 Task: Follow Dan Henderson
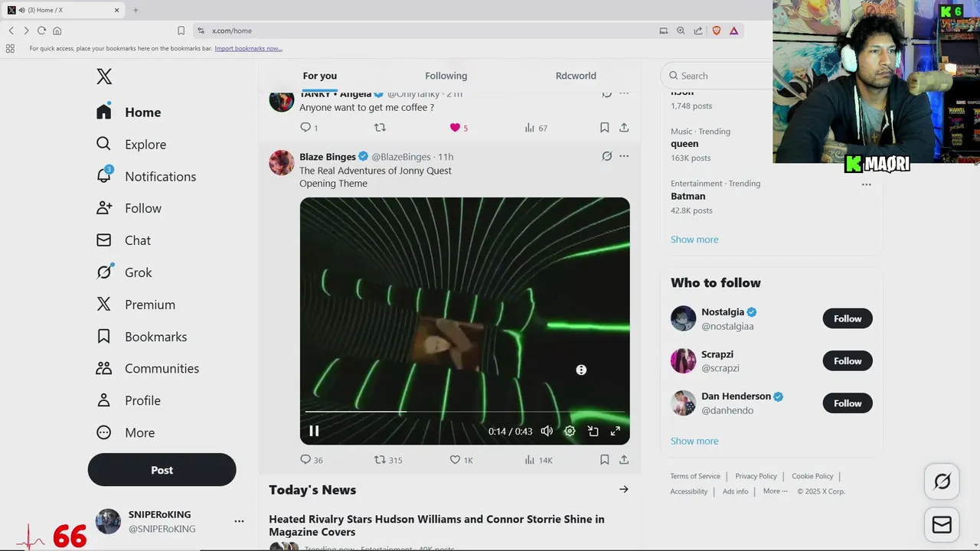[848, 403]
